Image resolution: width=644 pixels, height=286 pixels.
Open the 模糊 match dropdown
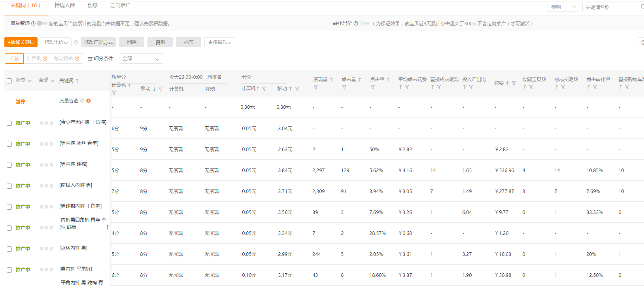click(x=563, y=7)
